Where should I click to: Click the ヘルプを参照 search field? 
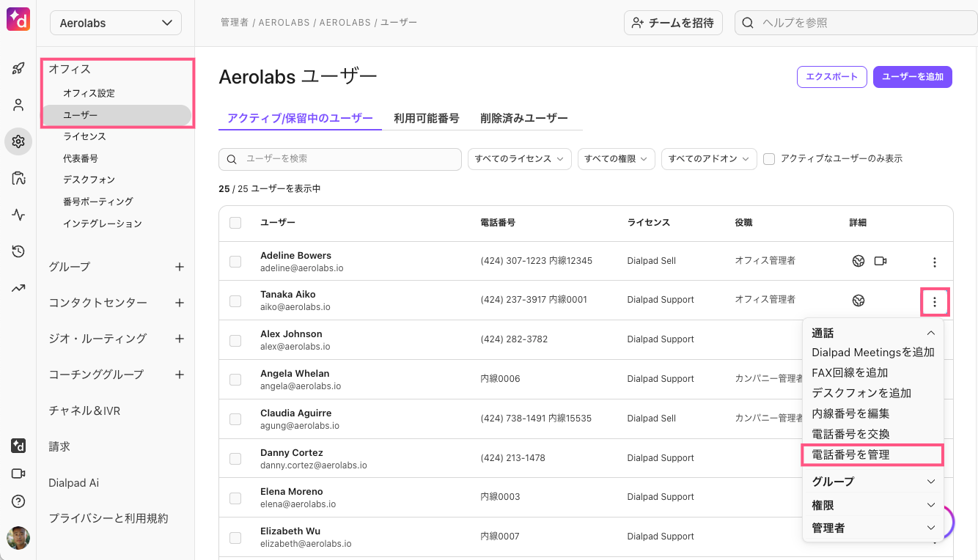(856, 23)
